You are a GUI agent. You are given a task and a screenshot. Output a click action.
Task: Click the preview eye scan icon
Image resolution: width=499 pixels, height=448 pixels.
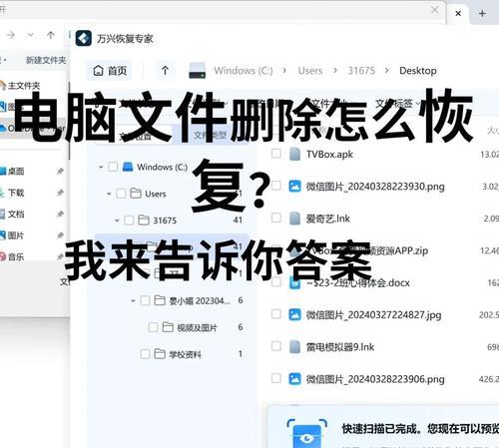point(306,433)
